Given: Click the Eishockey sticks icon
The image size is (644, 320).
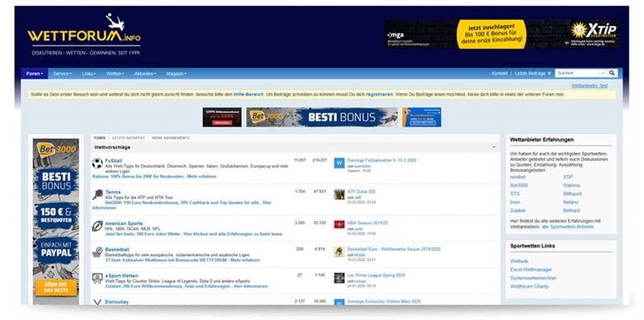Looking at the screenshot, I should [x=97, y=302].
